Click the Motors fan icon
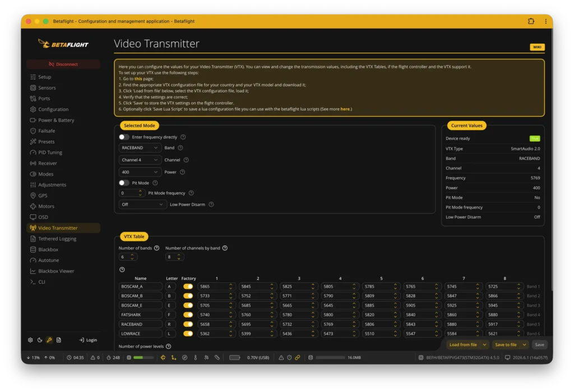 pos(33,206)
